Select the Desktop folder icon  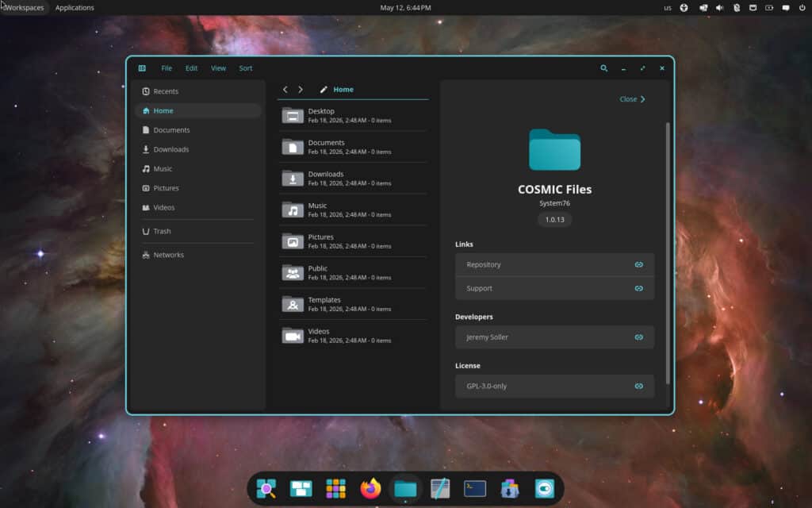click(x=293, y=115)
